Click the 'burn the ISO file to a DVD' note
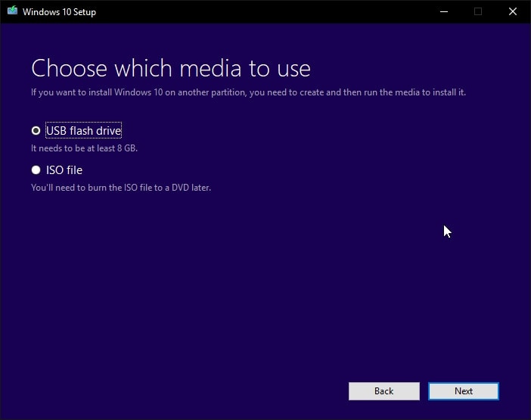 pos(121,187)
